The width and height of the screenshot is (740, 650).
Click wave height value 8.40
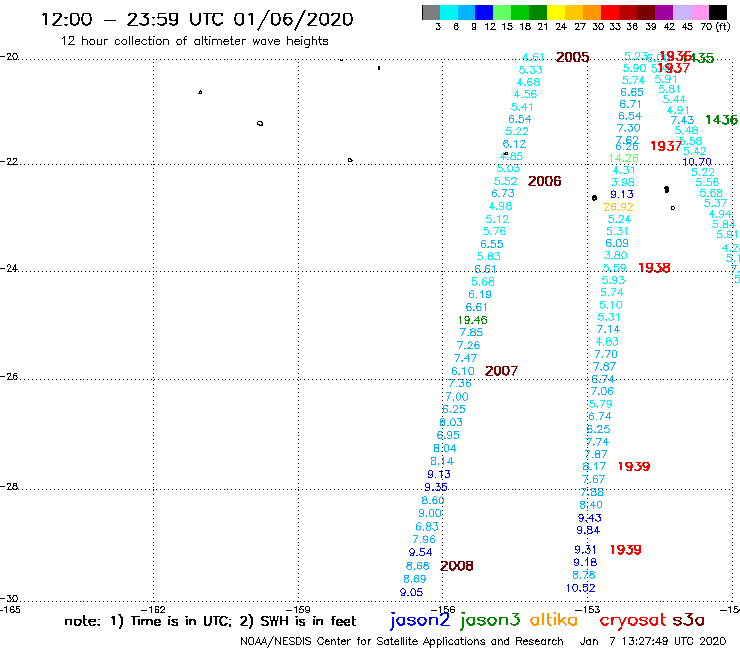[591, 505]
